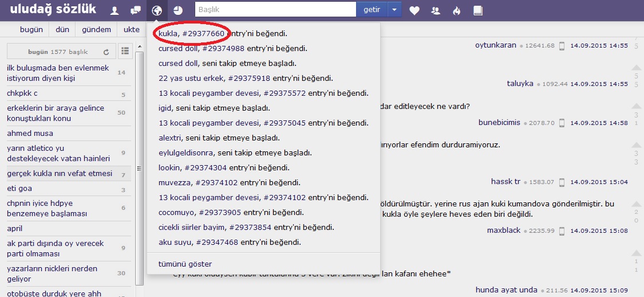644x297 pixels.
Task: Open author oytunkaran profile link
Action: click(x=496, y=45)
